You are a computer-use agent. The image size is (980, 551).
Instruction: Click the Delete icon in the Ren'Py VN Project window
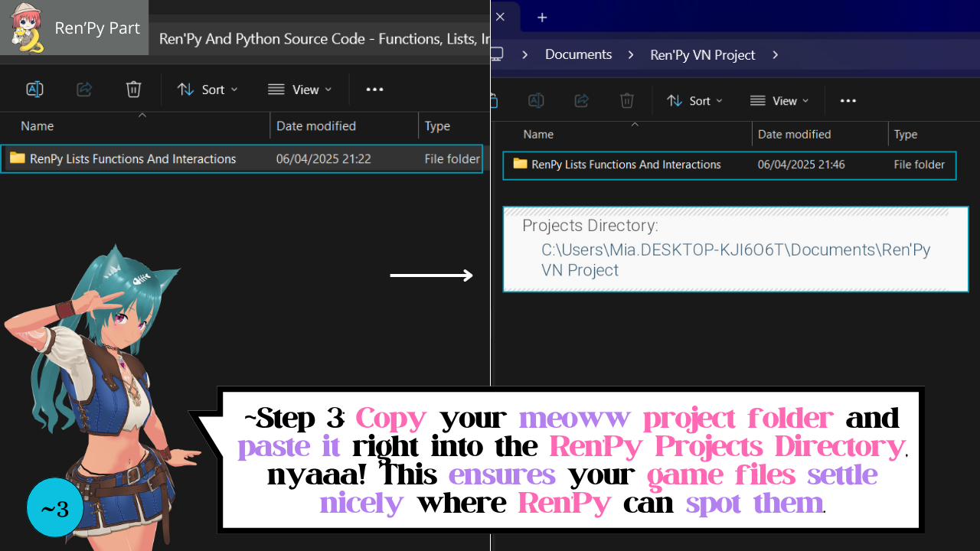(x=627, y=101)
